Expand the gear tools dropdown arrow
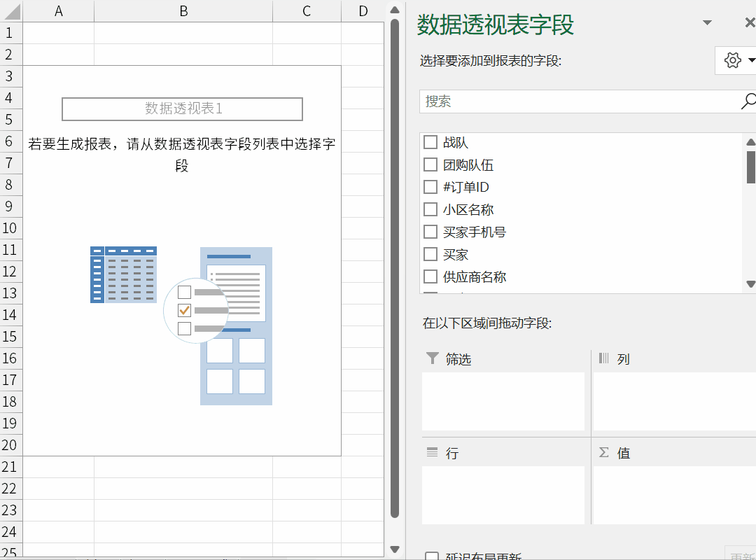Screen dimensions: 756x560 (x=752, y=60)
